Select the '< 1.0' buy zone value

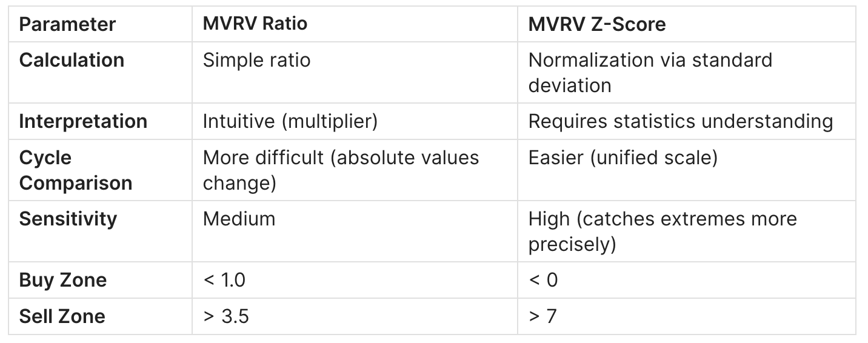pyautogui.click(x=224, y=280)
